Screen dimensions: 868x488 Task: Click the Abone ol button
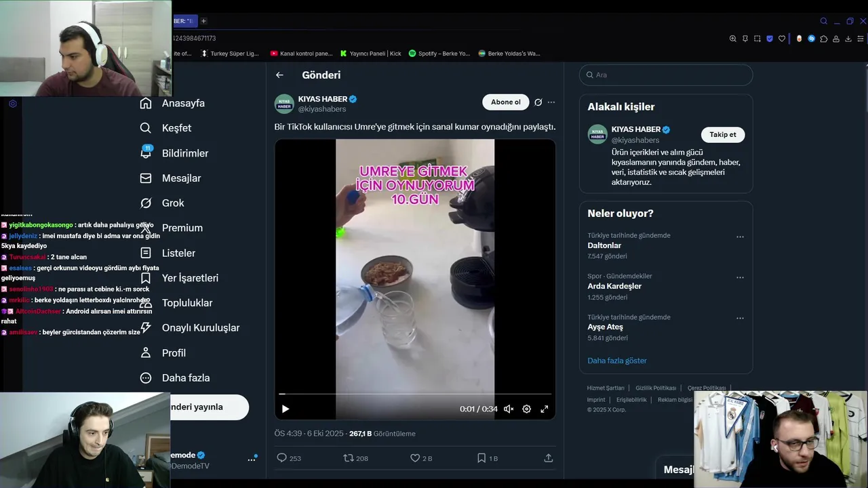[x=506, y=102]
